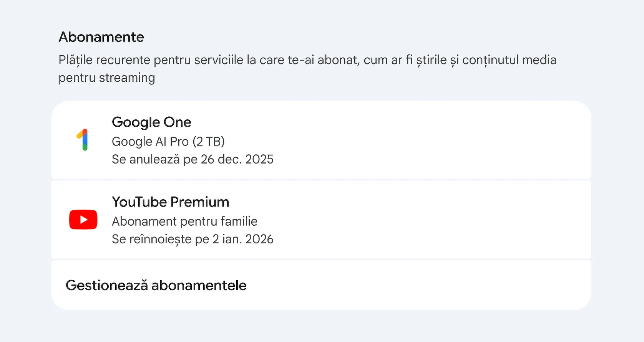Click empty area of YouTube Premium card

pyautogui.click(x=423, y=220)
